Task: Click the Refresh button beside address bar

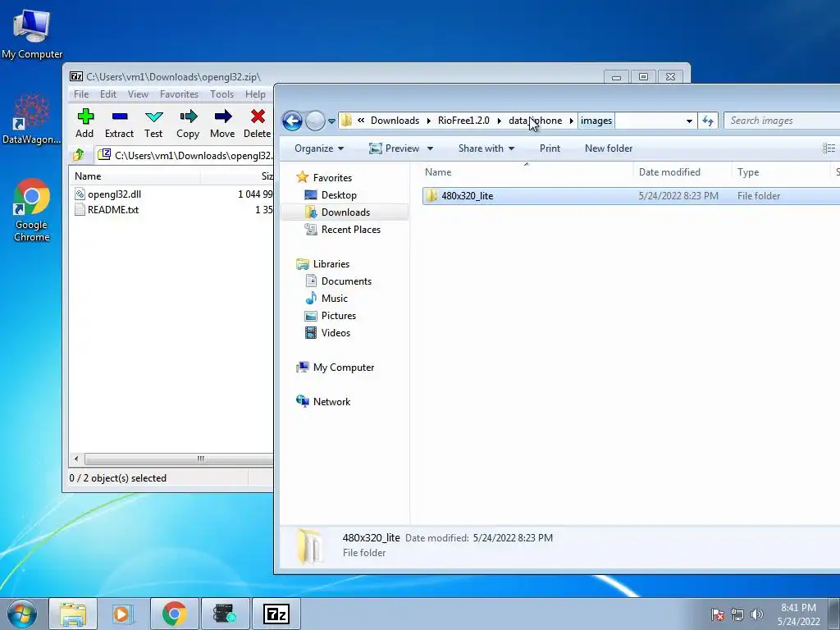Action: pyautogui.click(x=708, y=121)
